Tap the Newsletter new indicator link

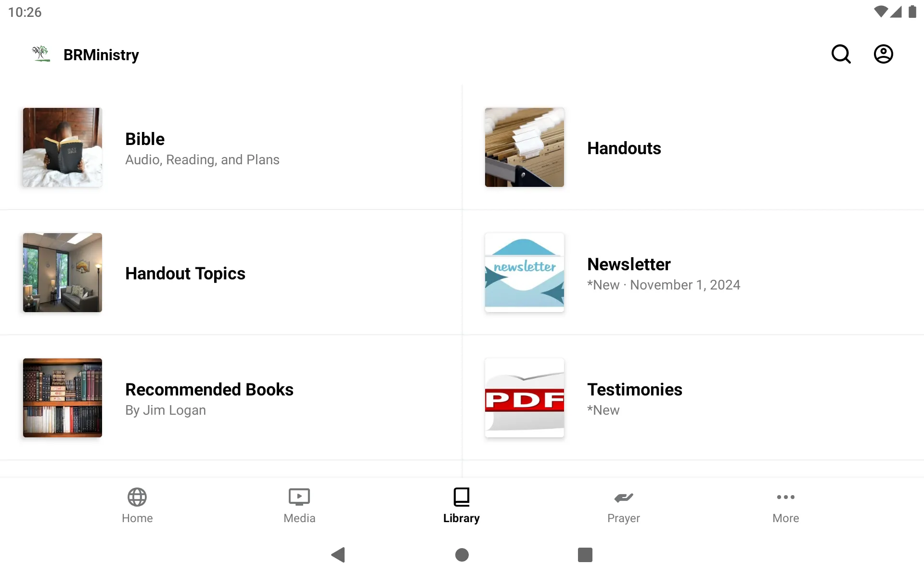663,284
